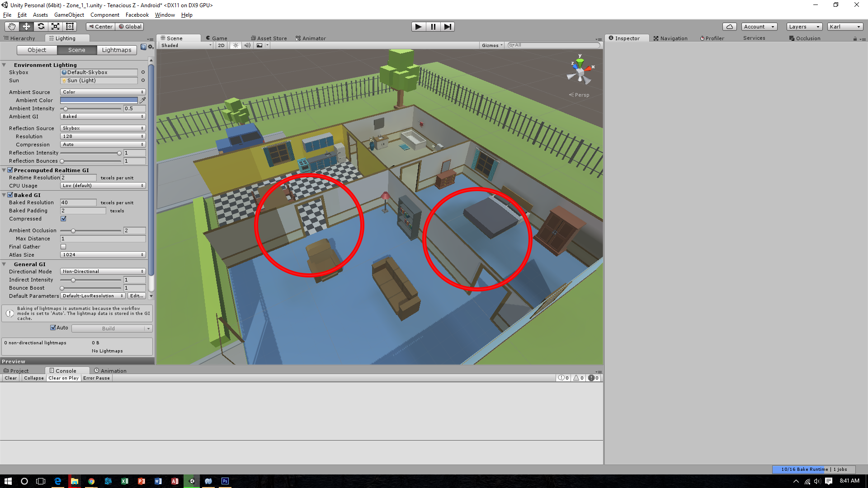This screenshot has width=868, height=488.
Task: Click the Step frame button
Action: (x=447, y=27)
